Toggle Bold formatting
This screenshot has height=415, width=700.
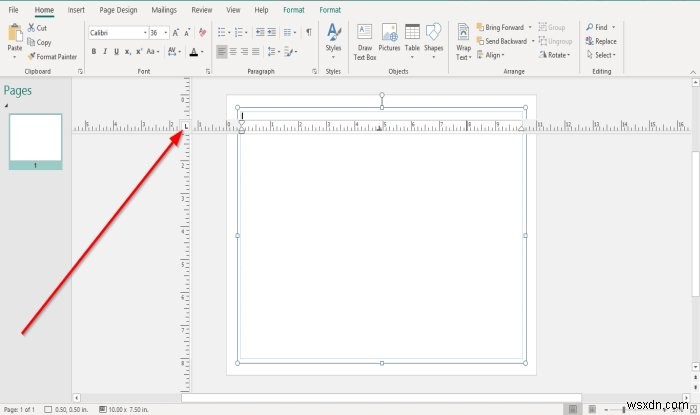click(94, 52)
